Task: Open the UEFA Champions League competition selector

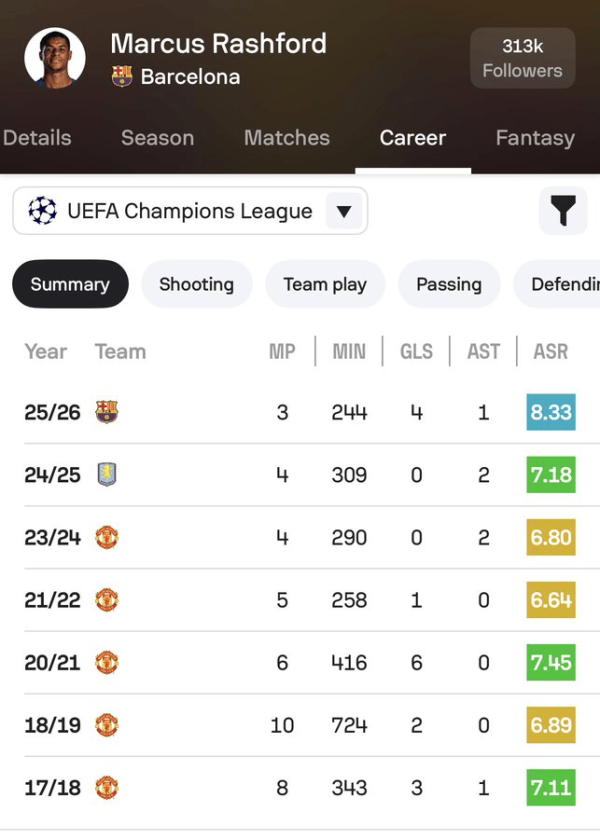Action: [189, 211]
